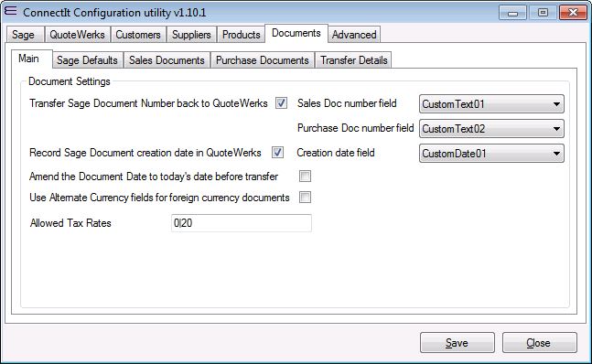Click the Allowed Tax Rates label
Screen dimensions: 592x364
click(x=70, y=223)
